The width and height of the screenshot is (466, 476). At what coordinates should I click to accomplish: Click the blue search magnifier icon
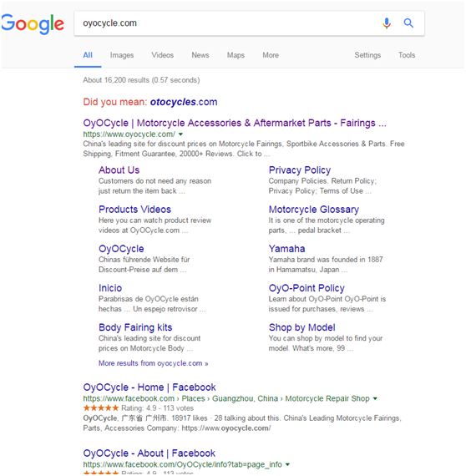tap(408, 23)
